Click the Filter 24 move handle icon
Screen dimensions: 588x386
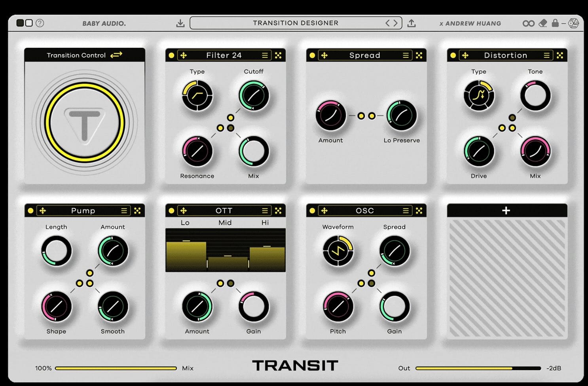coord(184,55)
